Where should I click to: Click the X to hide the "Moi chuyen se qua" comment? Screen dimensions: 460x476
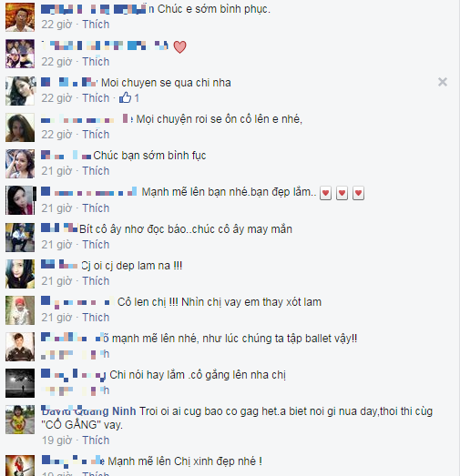click(x=443, y=82)
